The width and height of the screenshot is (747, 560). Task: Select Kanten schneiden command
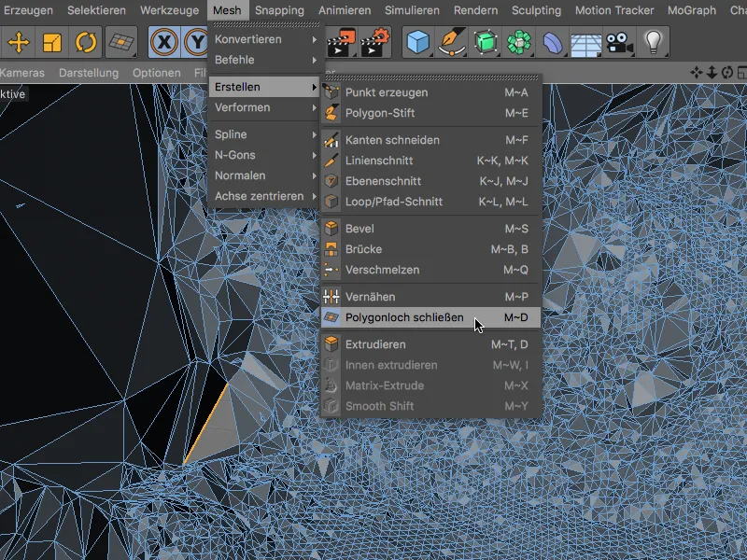coord(431,140)
